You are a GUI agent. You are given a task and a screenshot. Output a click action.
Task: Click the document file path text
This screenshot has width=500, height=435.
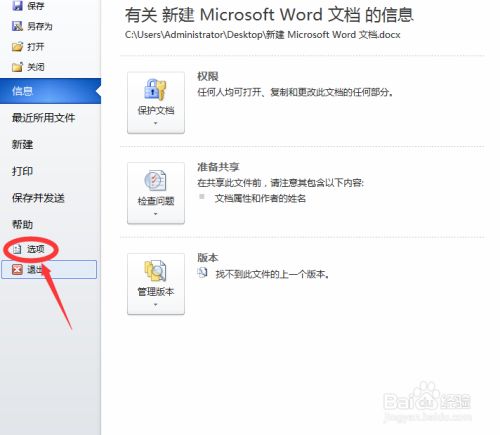[x=263, y=35]
